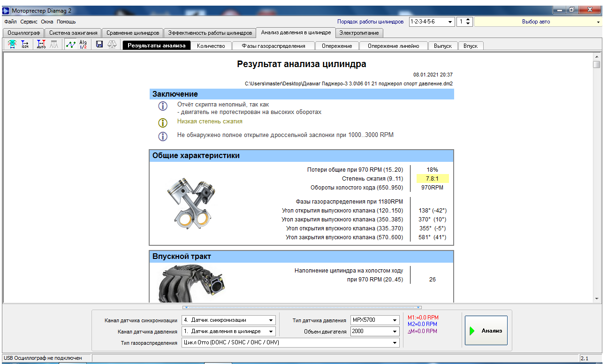
Task: Open the Сервис menu
Action: click(29, 22)
